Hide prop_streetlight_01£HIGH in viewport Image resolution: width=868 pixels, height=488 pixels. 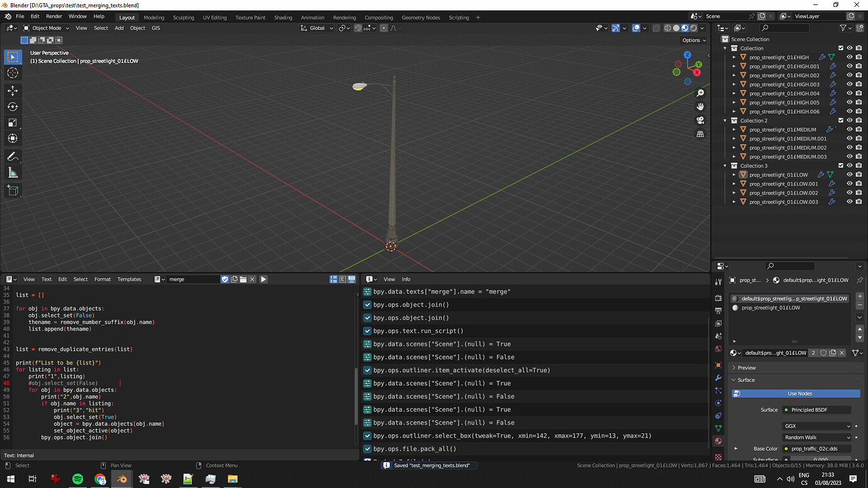point(849,57)
